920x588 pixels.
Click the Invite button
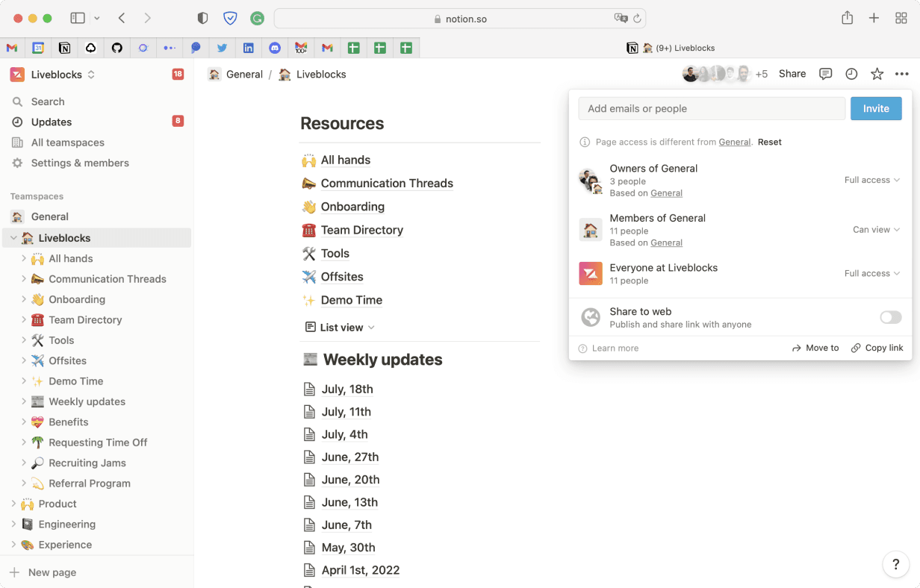875,108
